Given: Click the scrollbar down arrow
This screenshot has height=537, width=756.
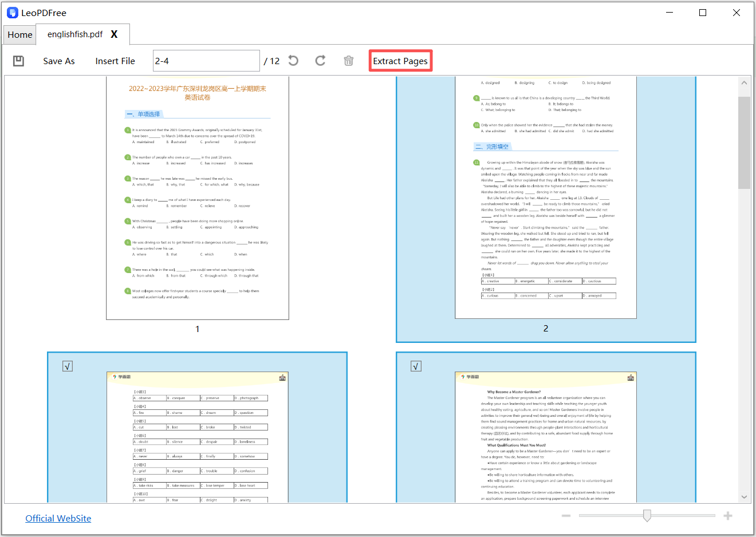Looking at the screenshot, I should click(744, 496).
